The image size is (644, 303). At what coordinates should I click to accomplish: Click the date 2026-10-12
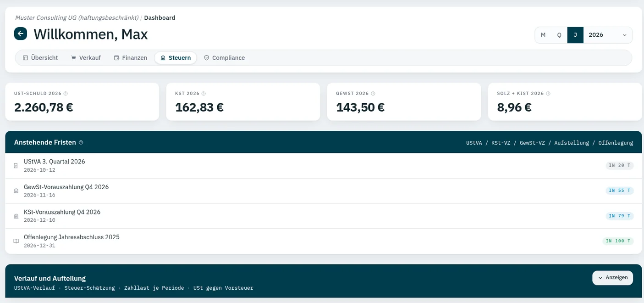[x=39, y=170]
